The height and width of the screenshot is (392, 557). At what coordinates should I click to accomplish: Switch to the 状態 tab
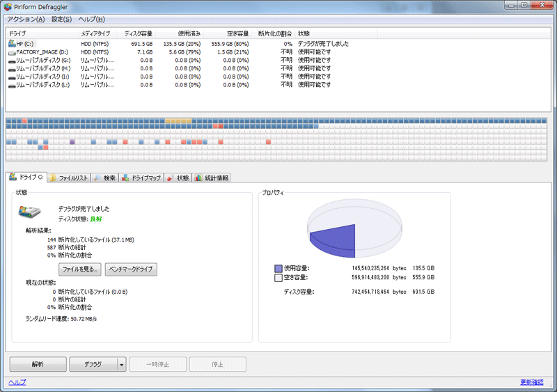(178, 178)
